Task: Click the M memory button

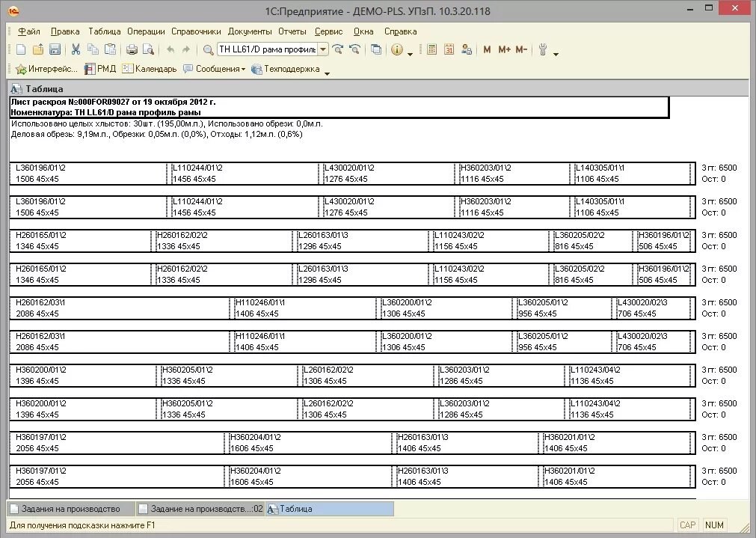Action: point(487,49)
